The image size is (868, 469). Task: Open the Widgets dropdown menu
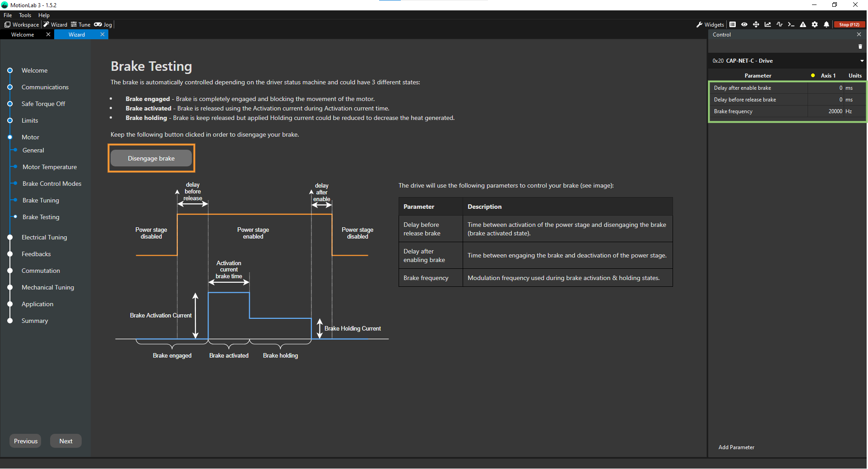pos(710,25)
